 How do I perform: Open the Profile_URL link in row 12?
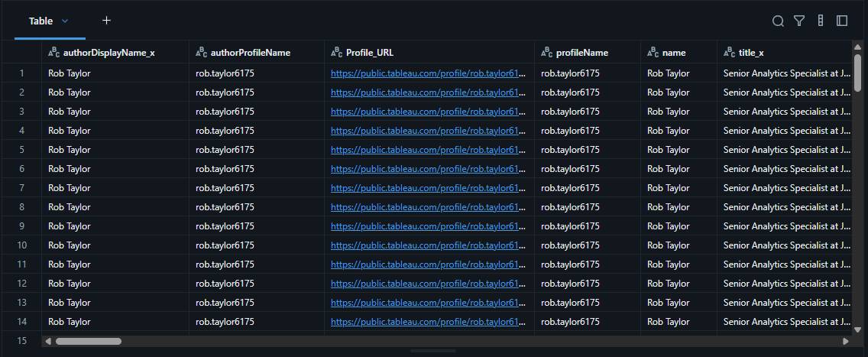pyautogui.click(x=428, y=284)
